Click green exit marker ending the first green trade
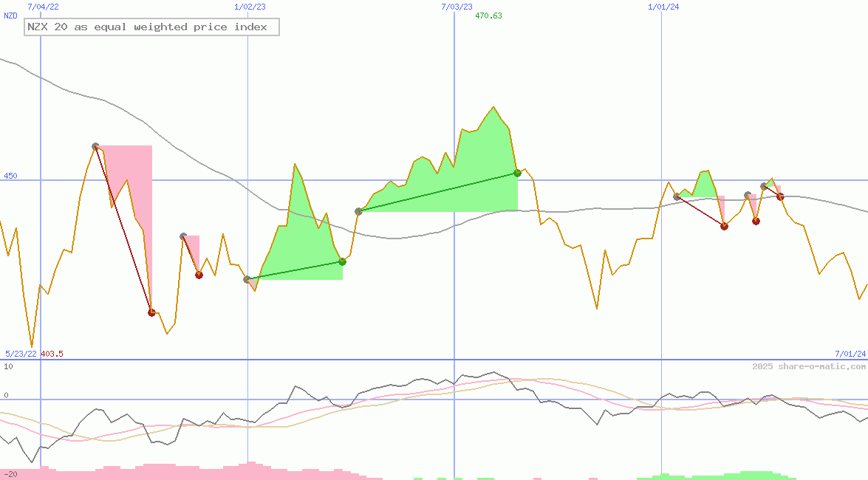Viewport: 868px width, 480px height. [x=343, y=261]
